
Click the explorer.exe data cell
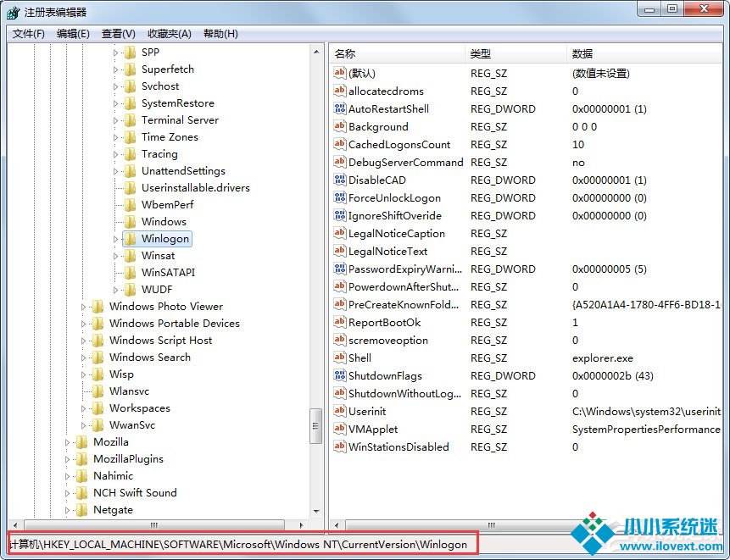(x=603, y=358)
